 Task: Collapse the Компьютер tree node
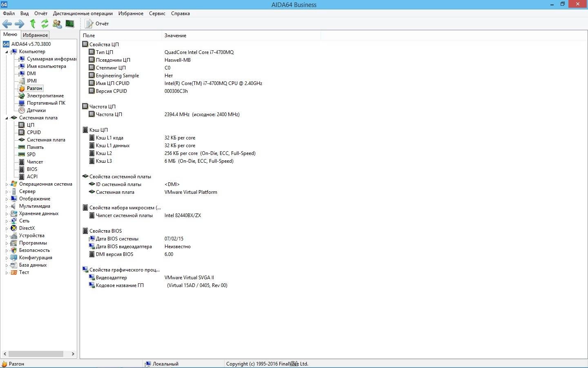click(7, 52)
